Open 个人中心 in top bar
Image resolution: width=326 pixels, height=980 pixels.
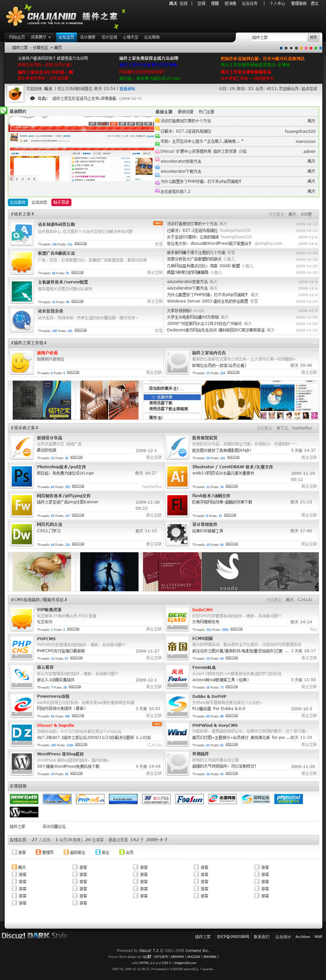point(277,3)
